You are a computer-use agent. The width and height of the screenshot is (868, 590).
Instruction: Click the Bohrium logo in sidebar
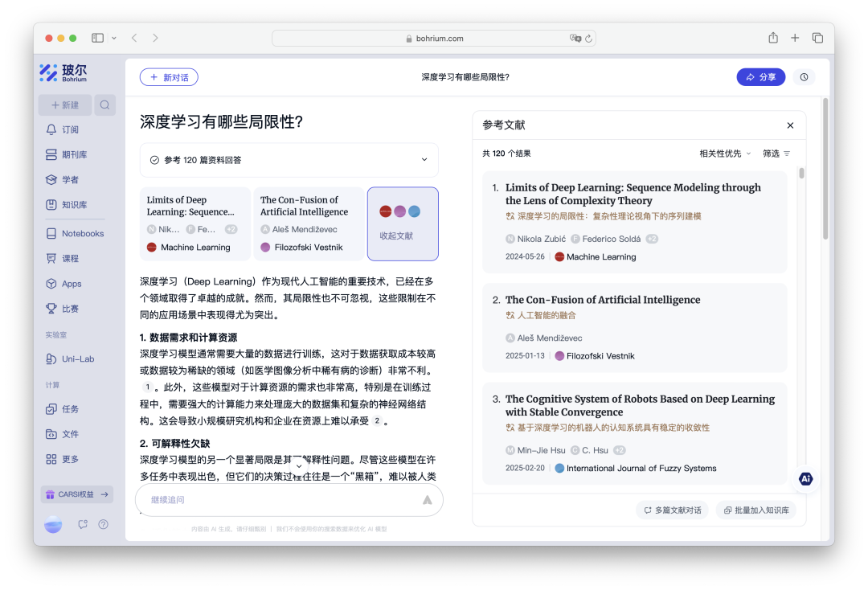63,73
